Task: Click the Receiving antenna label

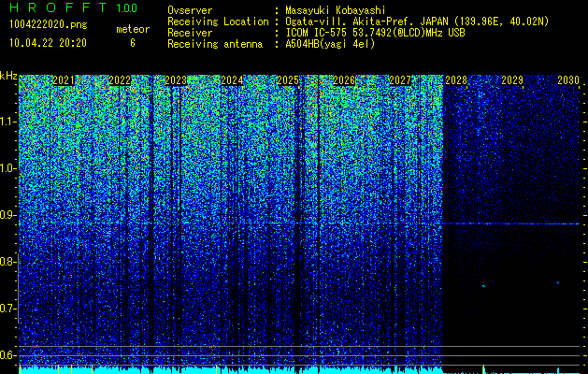Action: point(215,44)
